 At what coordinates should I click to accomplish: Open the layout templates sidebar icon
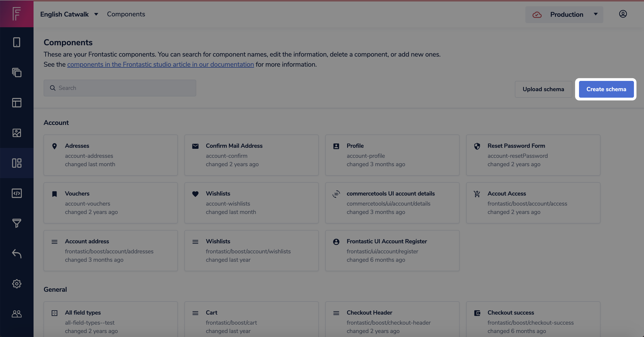click(x=17, y=103)
